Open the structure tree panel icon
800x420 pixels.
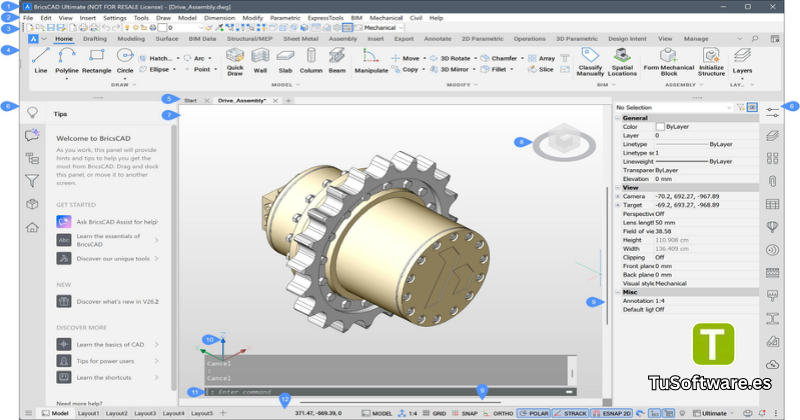(32, 158)
